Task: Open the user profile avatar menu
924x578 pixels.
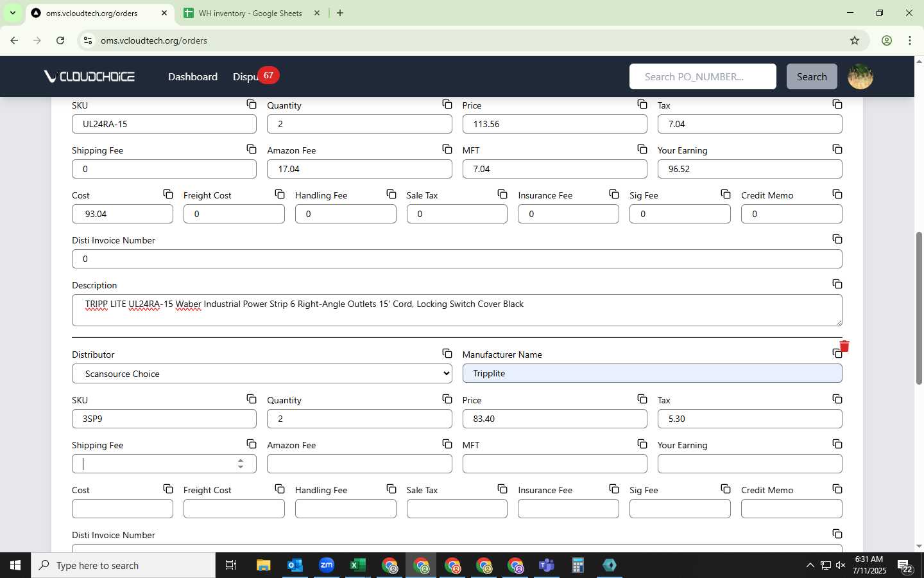Action: tap(860, 76)
